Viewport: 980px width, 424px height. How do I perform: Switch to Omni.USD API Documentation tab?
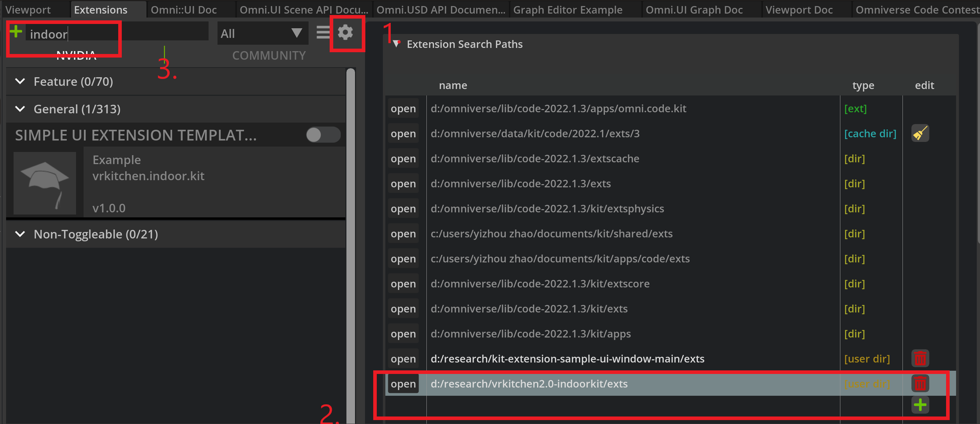(x=441, y=10)
